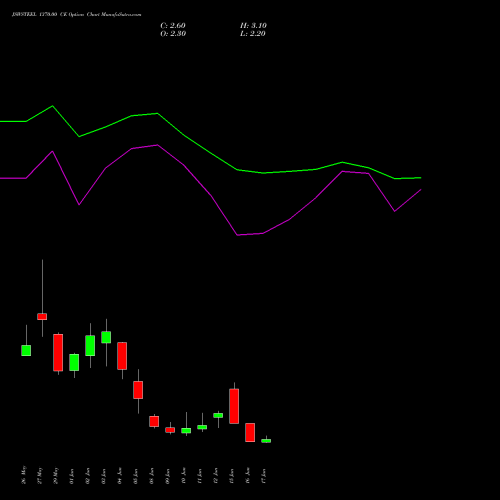Click the green candle above 01 Jun
This screenshot has height=500, width=500.
click(x=74, y=362)
